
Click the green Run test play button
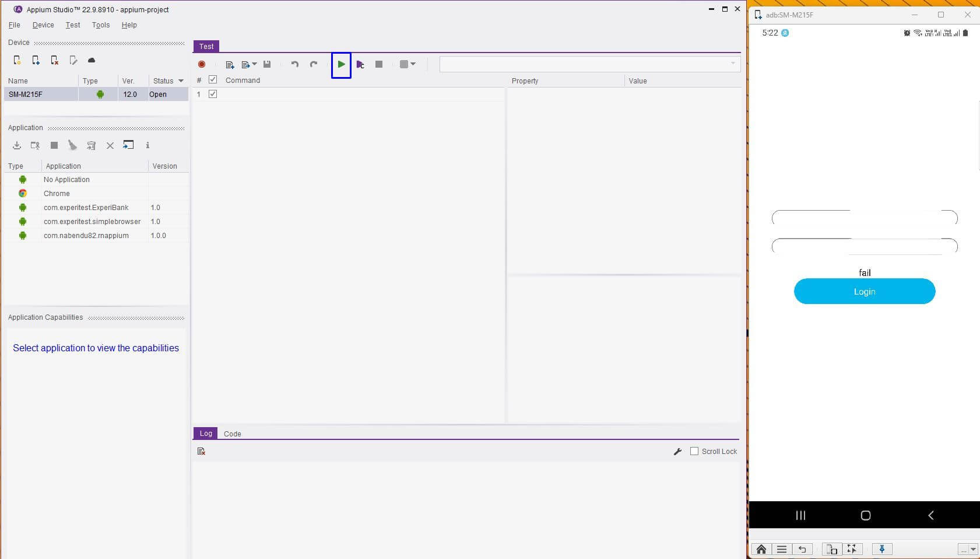(x=341, y=64)
